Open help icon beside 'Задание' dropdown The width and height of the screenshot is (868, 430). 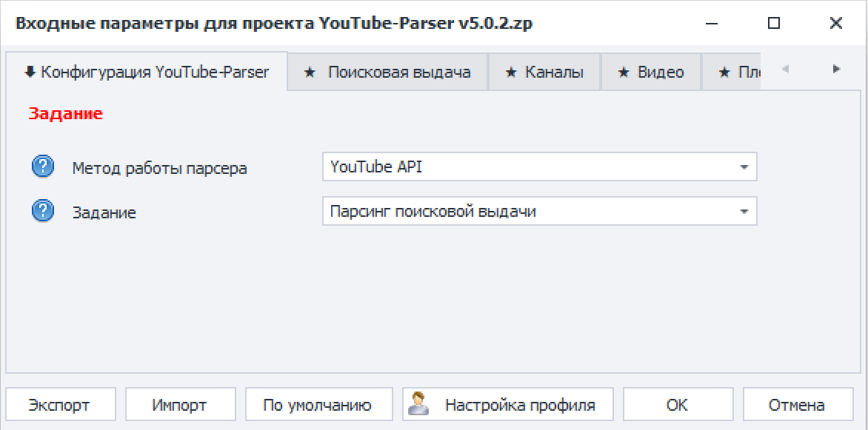point(43,212)
